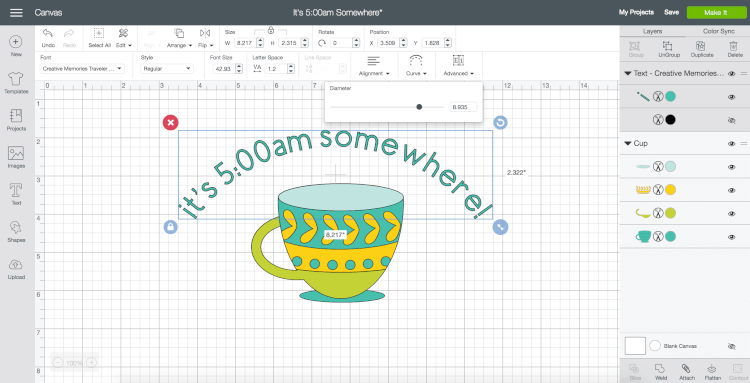Click the red delete handle on the text
Image resolution: width=750 pixels, height=383 pixels.
tap(170, 123)
